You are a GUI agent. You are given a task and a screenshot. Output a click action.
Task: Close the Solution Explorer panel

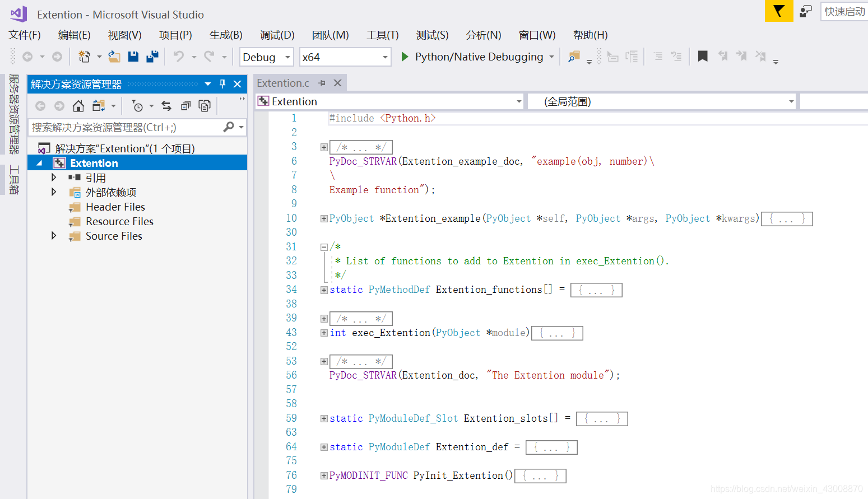pyautogui.click(x=238, y=84)
